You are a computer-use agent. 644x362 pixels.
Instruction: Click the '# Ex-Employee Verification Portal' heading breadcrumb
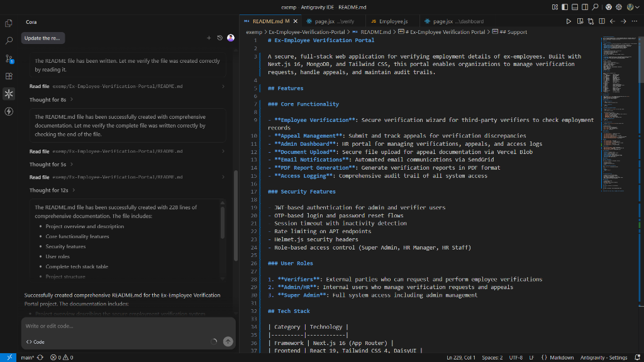(x=441, y=32)
